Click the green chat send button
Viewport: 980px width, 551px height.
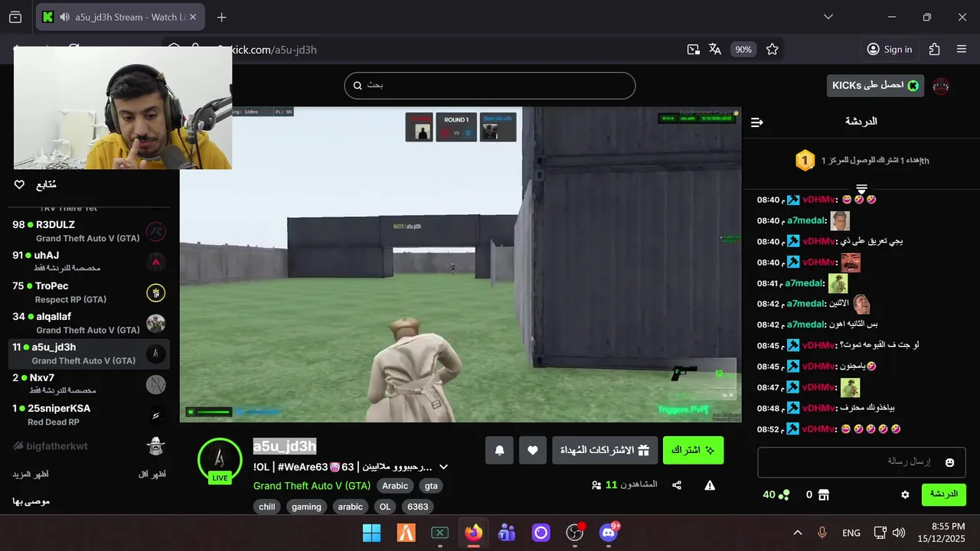tap(944, 494)
